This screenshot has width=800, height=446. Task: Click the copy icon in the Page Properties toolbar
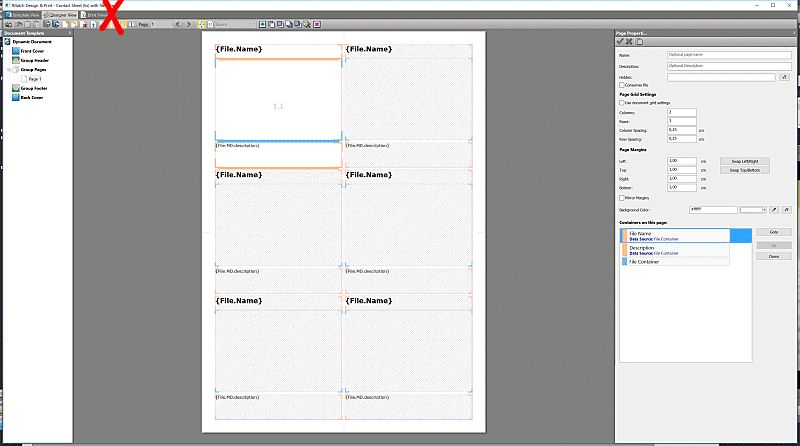pos(640,41)
